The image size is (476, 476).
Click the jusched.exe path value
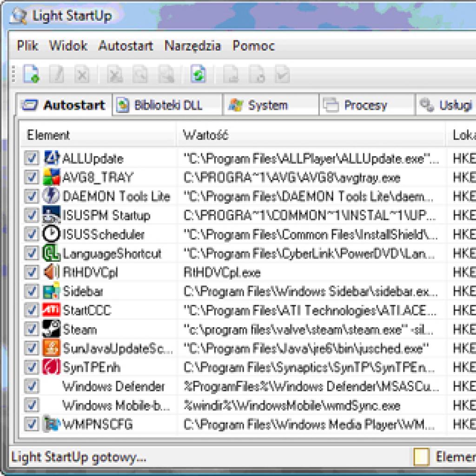pos(306,348)
